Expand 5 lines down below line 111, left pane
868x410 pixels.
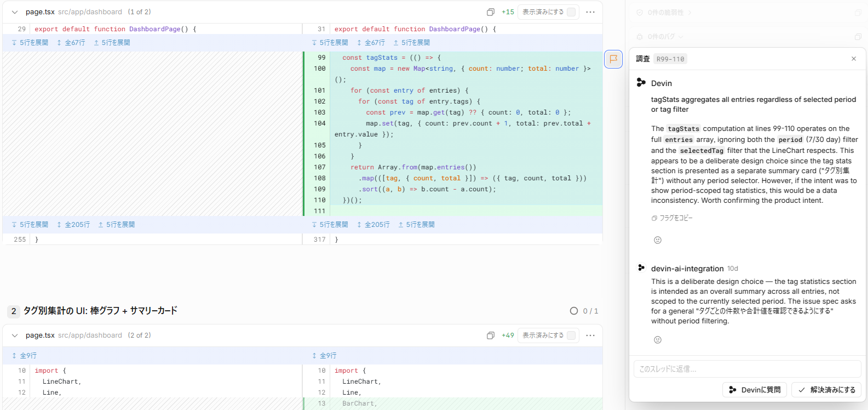(30, 225)
